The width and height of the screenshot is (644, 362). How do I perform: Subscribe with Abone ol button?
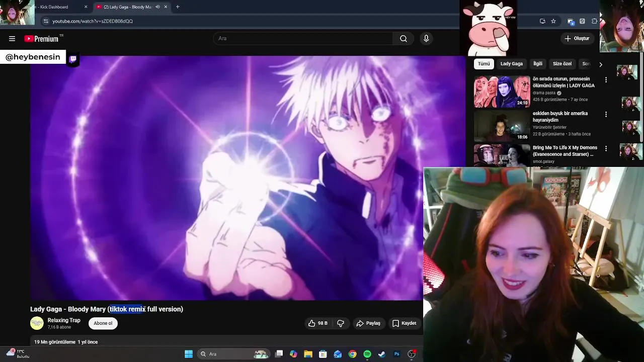[103, 323]
